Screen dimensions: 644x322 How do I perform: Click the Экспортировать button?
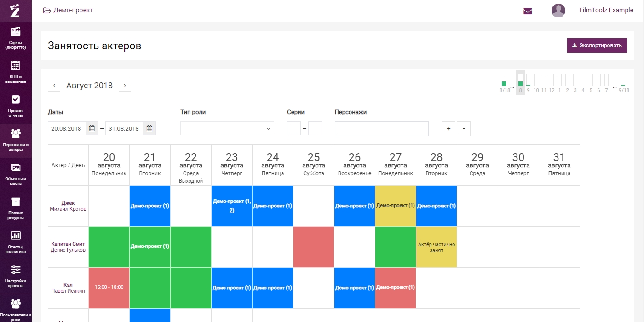[x=597, y=46]
